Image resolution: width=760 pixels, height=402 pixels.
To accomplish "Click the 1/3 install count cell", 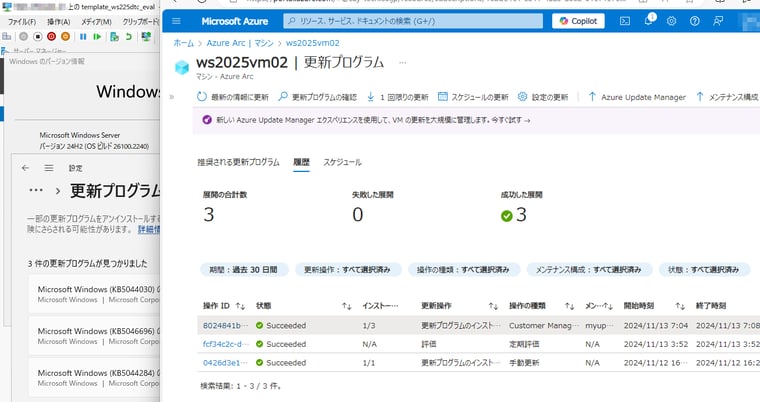I will 369,325.
